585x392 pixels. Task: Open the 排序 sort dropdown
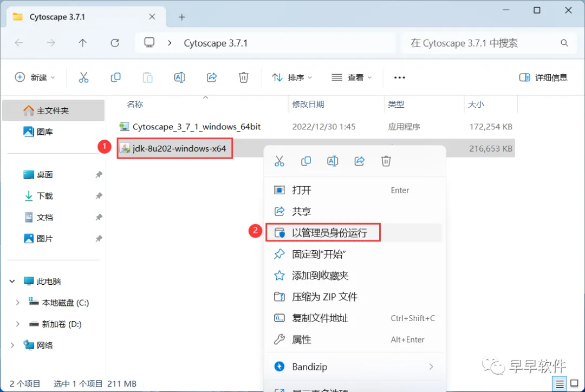(292, 77)
